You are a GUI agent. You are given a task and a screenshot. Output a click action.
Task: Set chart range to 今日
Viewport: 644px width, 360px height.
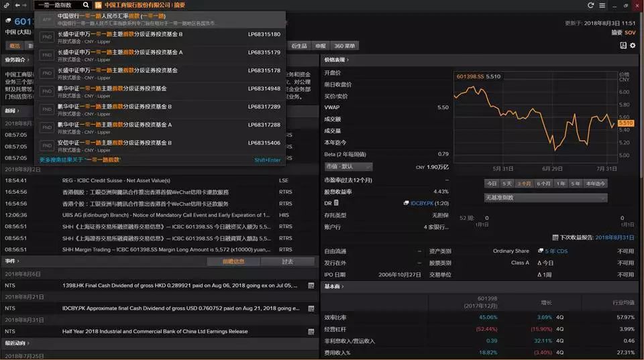(492, 184)
